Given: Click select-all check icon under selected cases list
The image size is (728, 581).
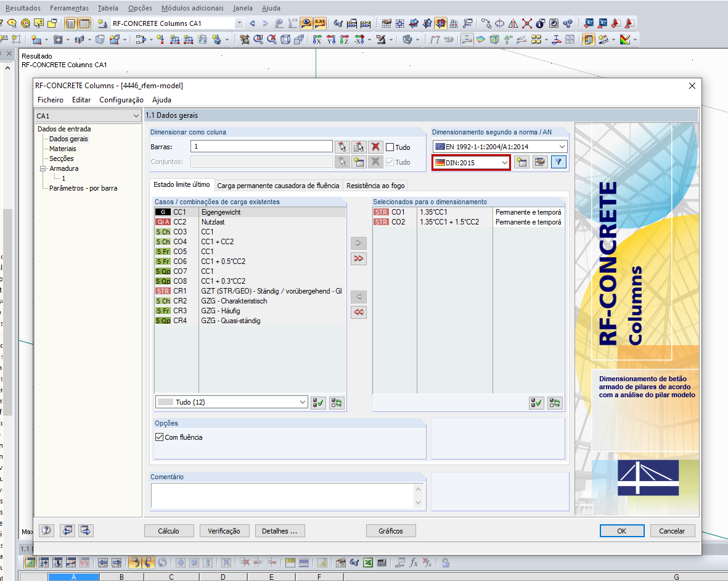Looking at the screenshot, I should (x=536, y=403).
